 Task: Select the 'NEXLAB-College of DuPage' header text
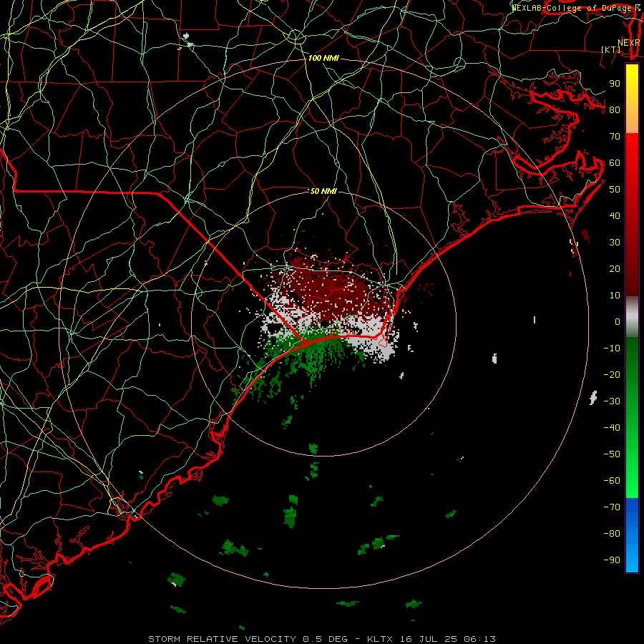pyautogui.click(x=572, y=8)
